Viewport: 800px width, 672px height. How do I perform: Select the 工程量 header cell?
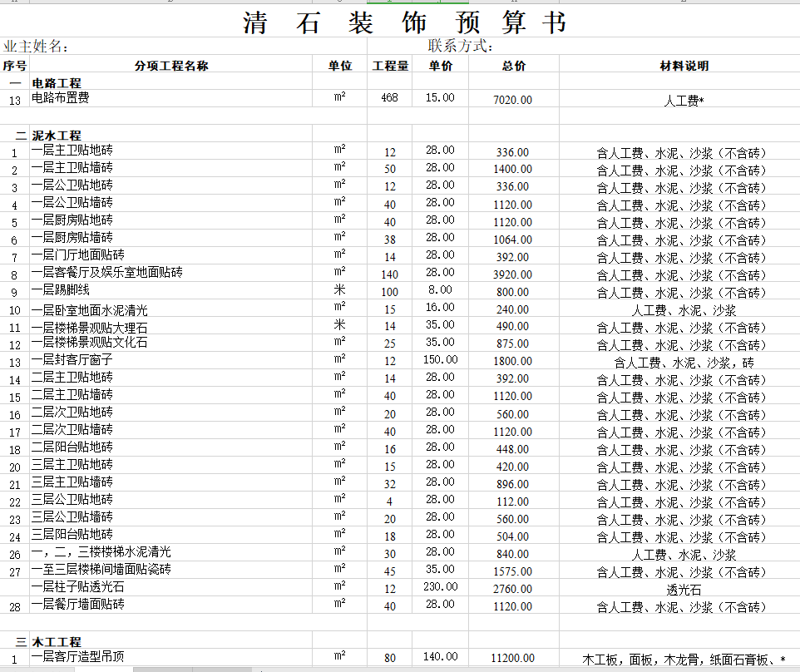click(x=390, y=66)
